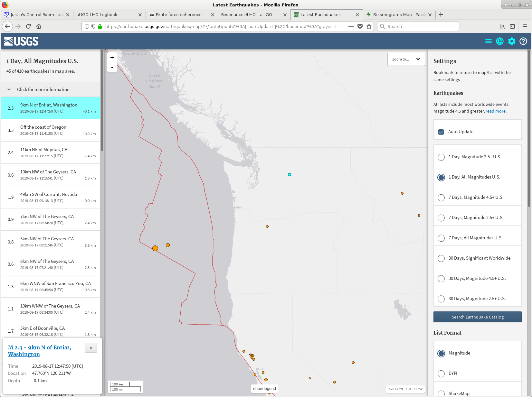The height and width of the screenshot is (397, 532).
Task: Select 9km N of Entiat, Washington entry
Action: [51, 108]
